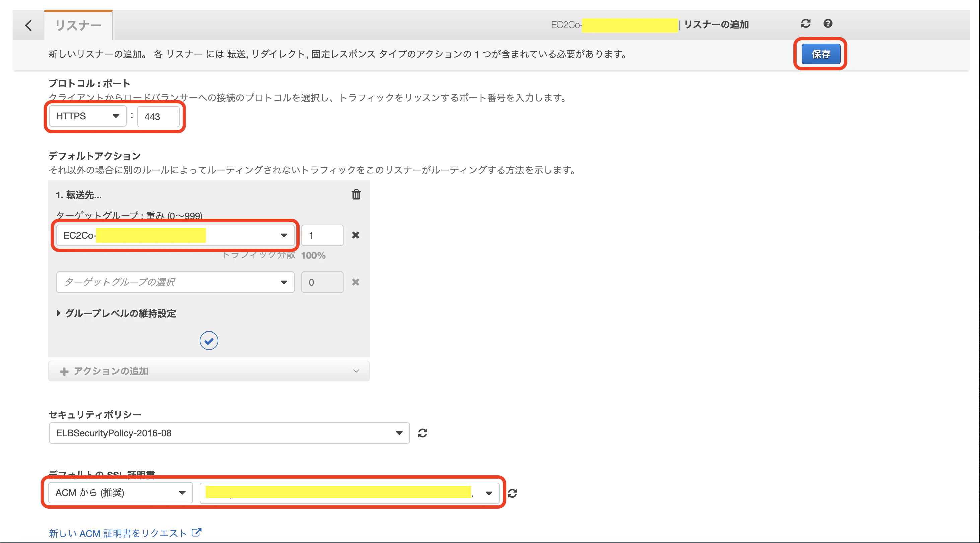Edit the weight field showing 1

pos(322,235)
